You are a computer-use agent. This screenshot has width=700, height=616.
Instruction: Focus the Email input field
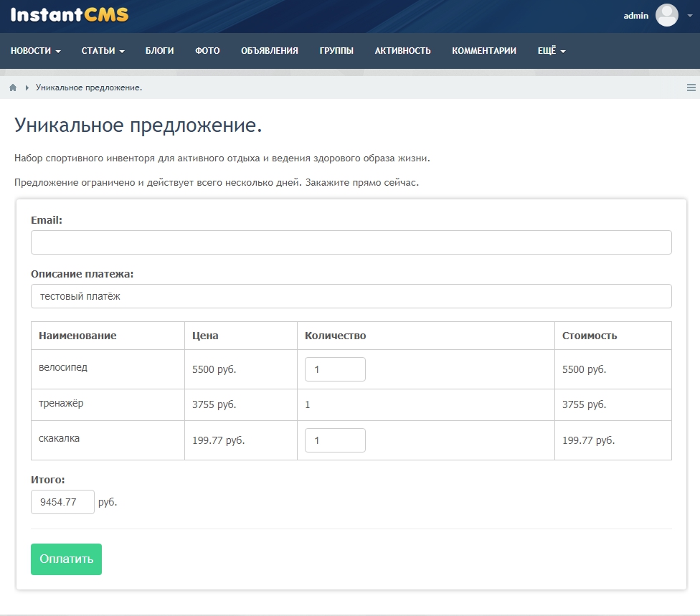351,242
